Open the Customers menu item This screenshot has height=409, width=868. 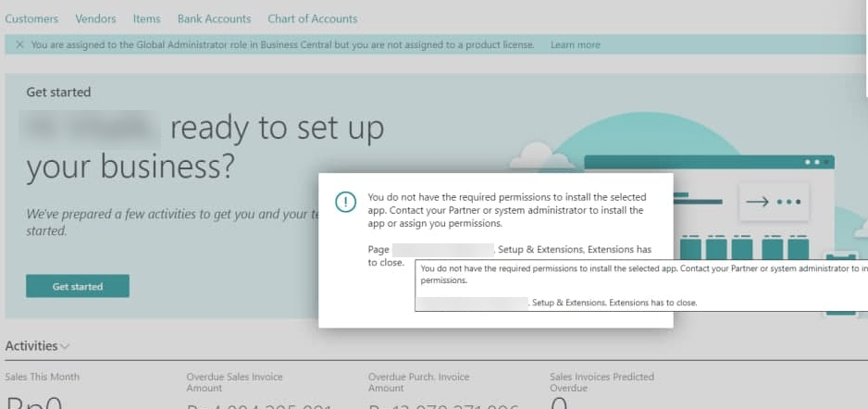[31, 19]
